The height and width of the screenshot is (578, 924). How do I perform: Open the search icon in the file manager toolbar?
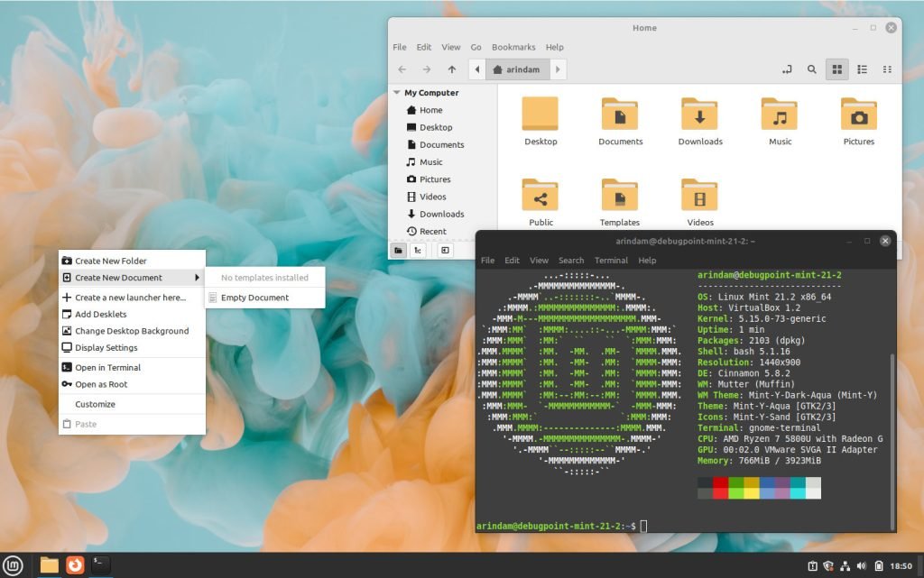812,69
